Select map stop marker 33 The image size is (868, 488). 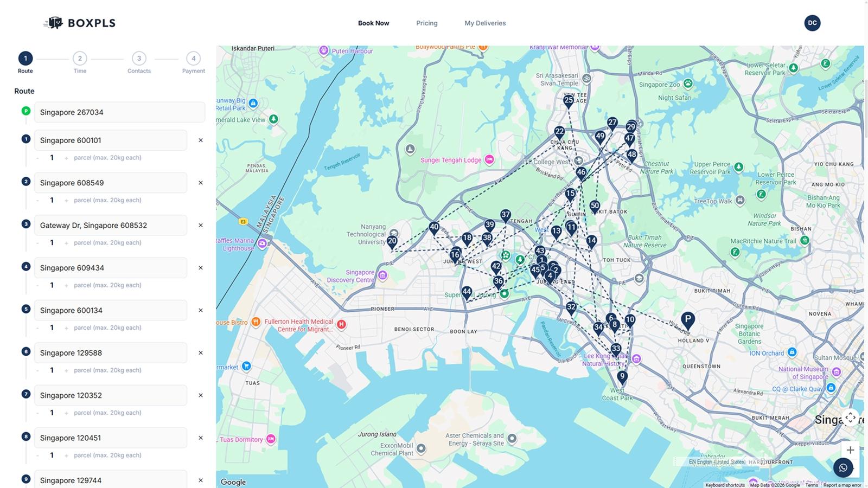(x=616, y=349)
